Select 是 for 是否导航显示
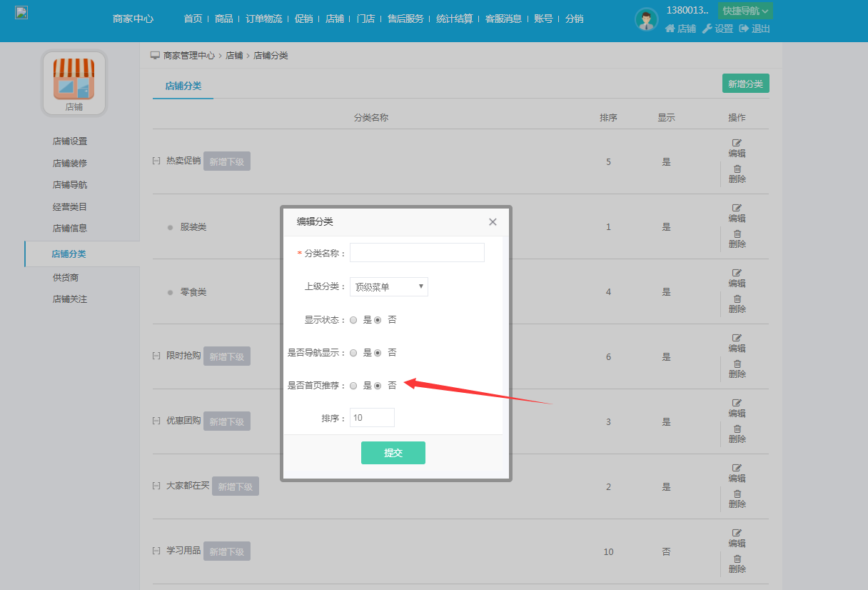 point(353,353)
